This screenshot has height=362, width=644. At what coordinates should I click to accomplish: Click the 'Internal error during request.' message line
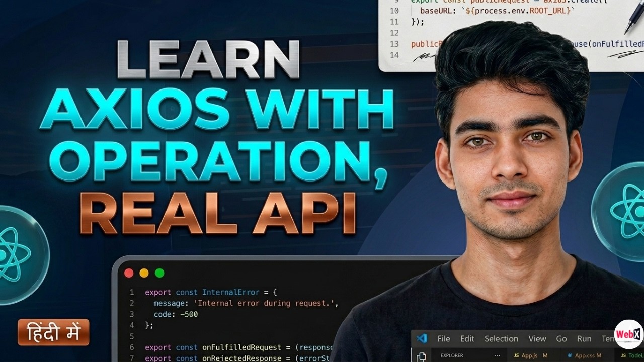point(247,303)
